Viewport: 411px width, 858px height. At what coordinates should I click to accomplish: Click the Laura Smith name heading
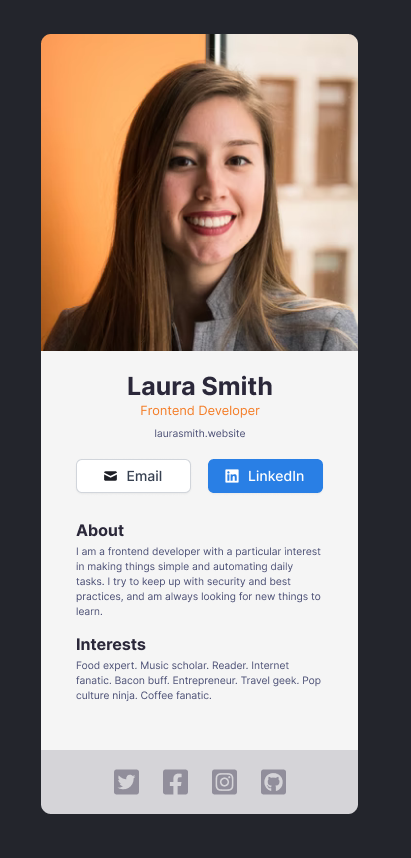(x=200, y=386)
